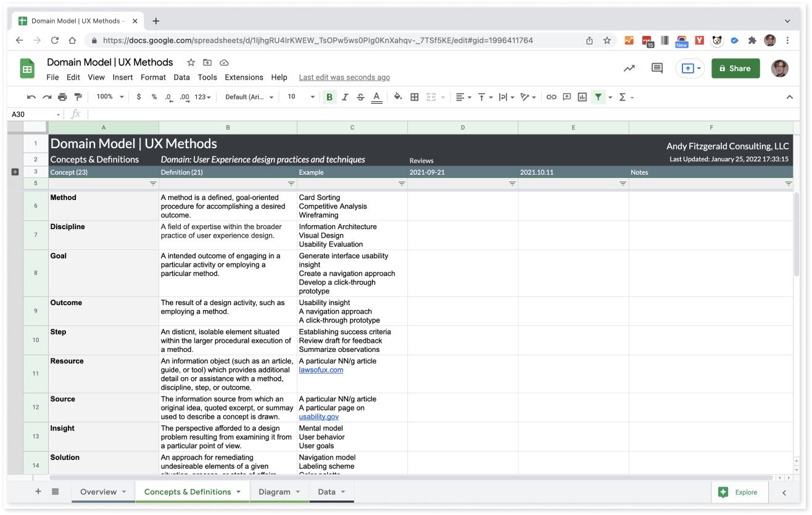Select the paint format tool

pyautogui.click(x=78, y=97)
